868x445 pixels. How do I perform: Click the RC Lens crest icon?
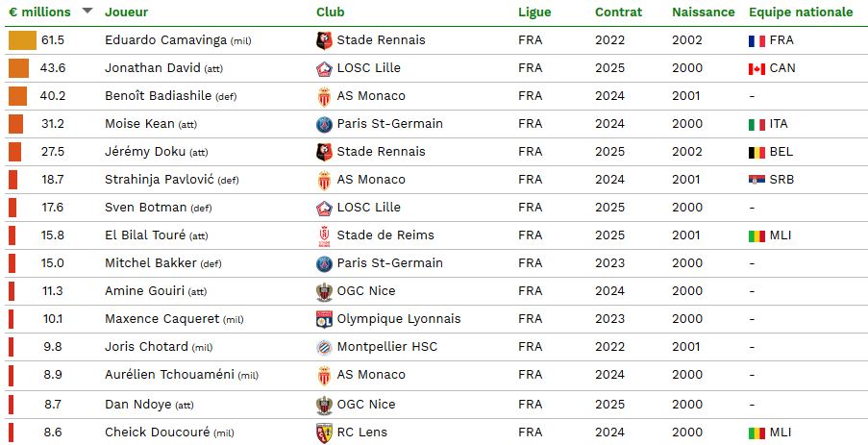pos(324,433)
